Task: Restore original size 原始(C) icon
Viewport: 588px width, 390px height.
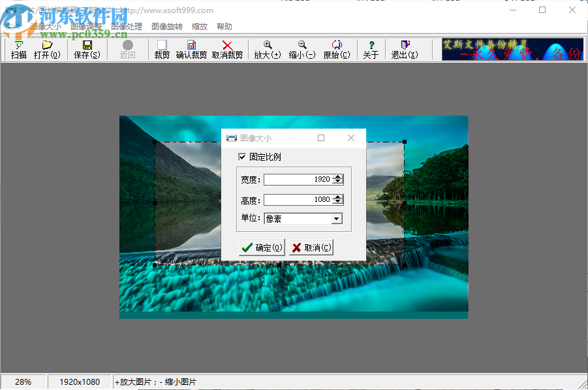Action: point(337,50)
